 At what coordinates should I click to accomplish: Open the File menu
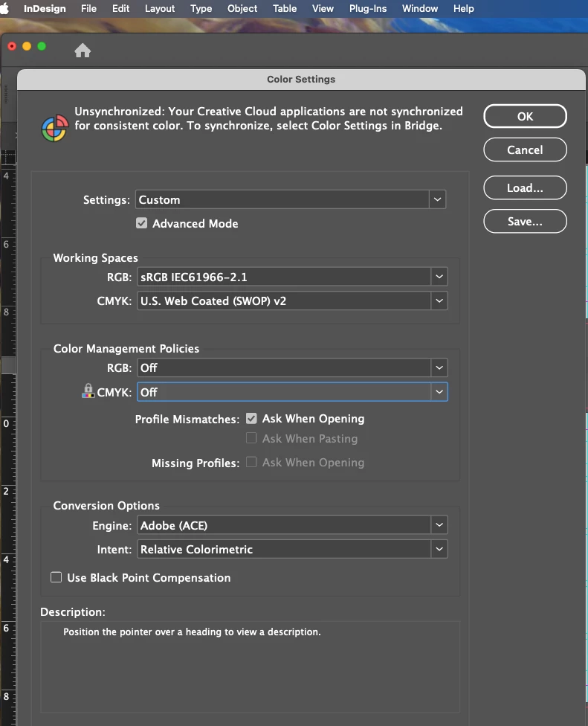point(88,8)
